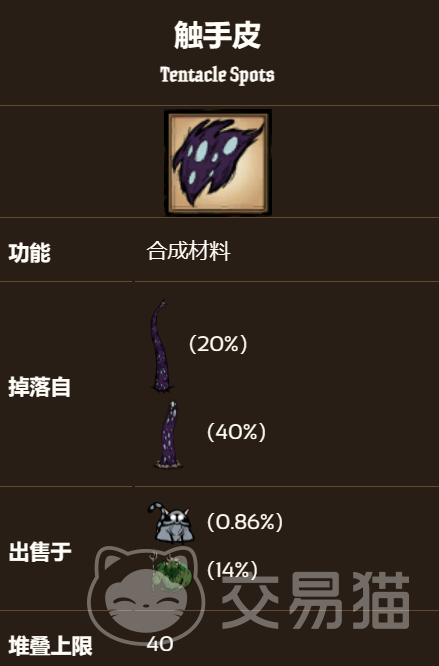This screenshot has width=439, height=666.
Task: Select the stack limit value 40
Action: (x=160, y=644)
